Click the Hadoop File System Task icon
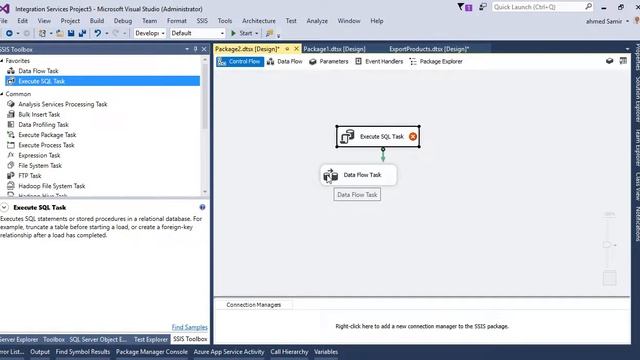 coord(11,186)
